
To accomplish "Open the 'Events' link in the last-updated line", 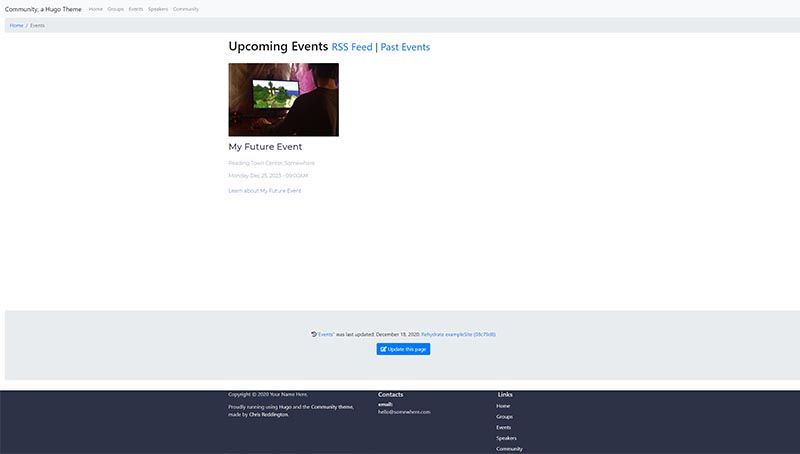I will 326,335.
